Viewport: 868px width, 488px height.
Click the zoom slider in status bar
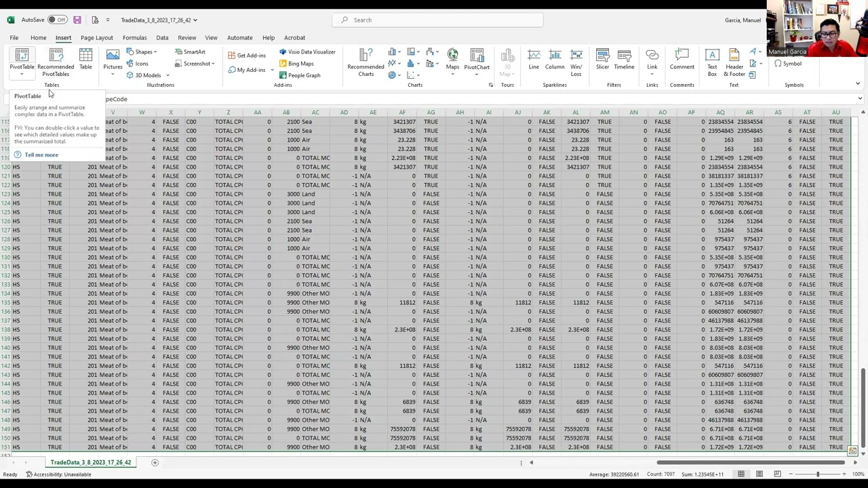817,474
